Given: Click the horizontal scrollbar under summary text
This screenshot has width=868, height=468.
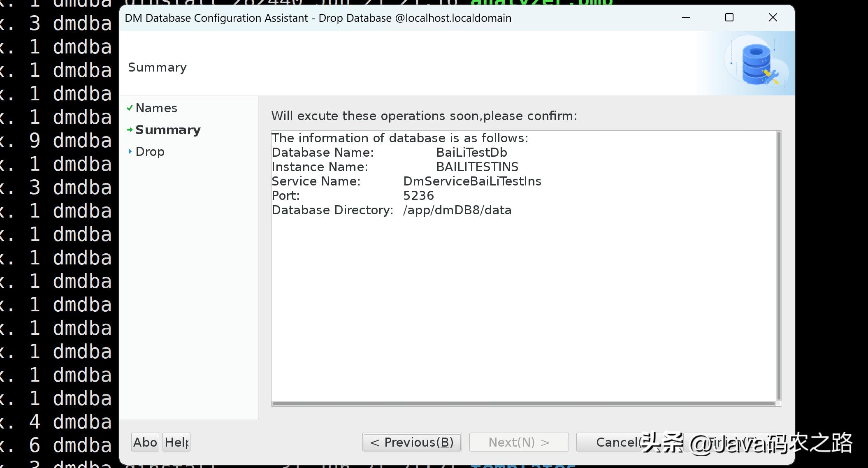Looking at the screenshot, I should (523, 403).
